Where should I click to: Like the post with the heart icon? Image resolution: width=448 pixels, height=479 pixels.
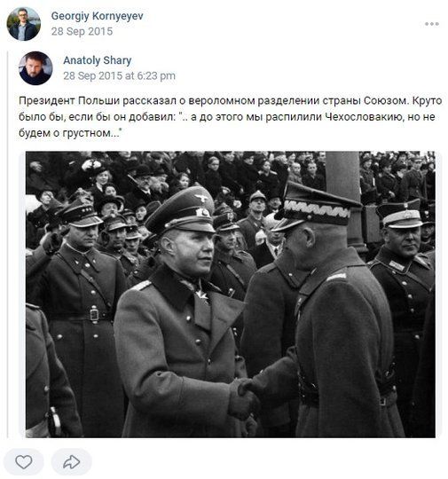(x=24, y=462)
